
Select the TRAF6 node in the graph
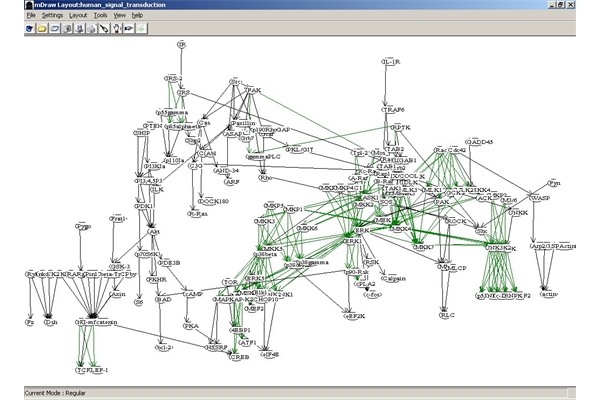[391, 110]
